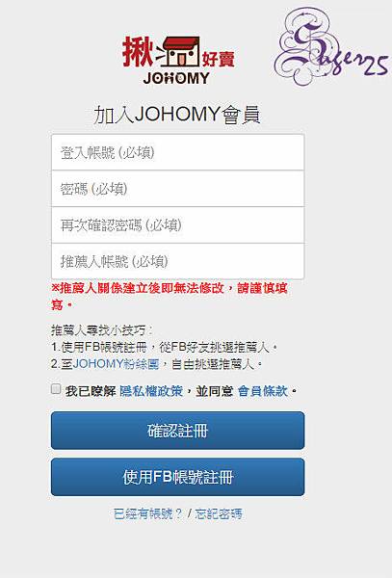This screenshot has width=392, height=578.
Task: Focus the 推薦人帳號 (必填) field
Action: [x=178, y=261]
